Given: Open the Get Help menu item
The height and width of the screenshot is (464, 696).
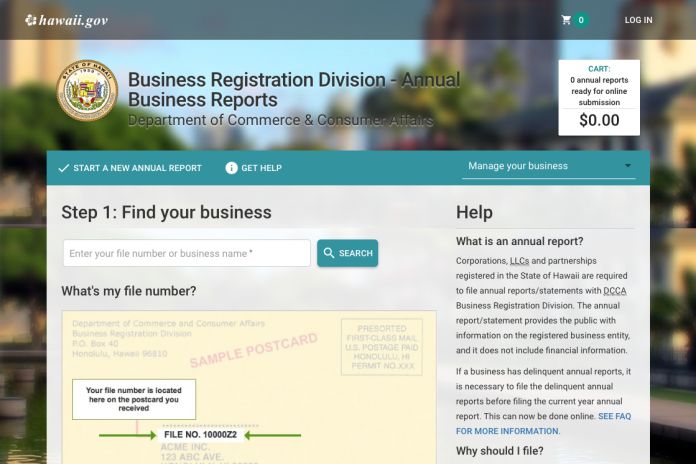Looking at the screenshot, I should click(253, 168).
